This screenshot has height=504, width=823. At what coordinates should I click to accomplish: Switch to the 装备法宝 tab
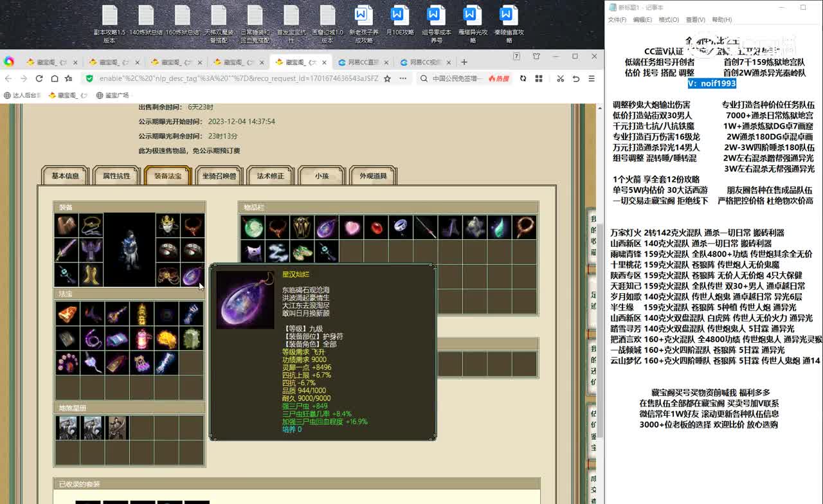click(x=168, y=175)
